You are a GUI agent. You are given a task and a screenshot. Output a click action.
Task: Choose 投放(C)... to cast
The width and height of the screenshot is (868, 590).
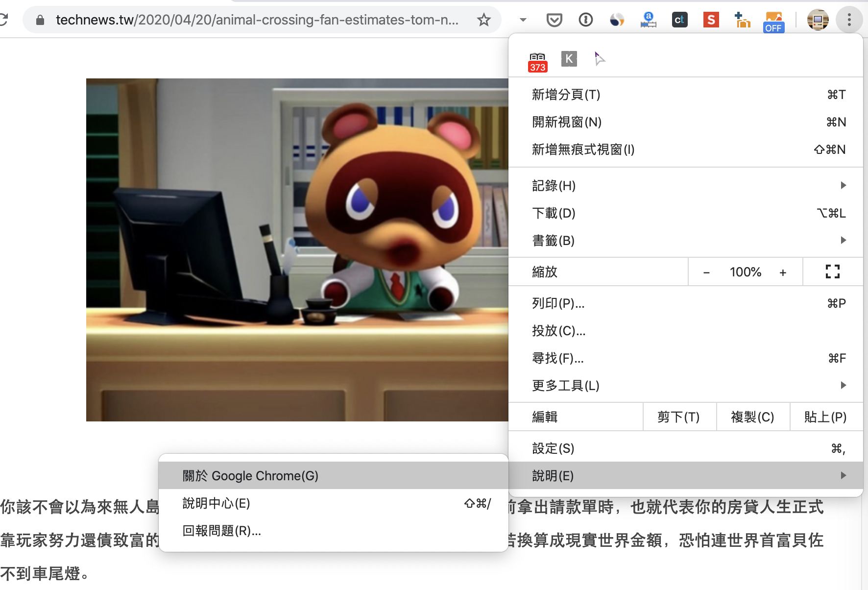coord(686,331)
